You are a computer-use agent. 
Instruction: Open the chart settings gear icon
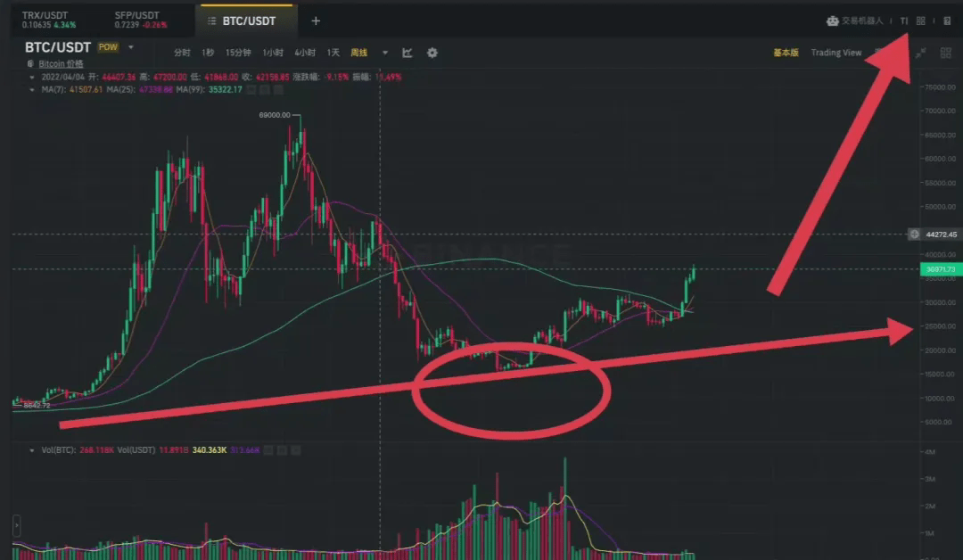pos(432,53)
